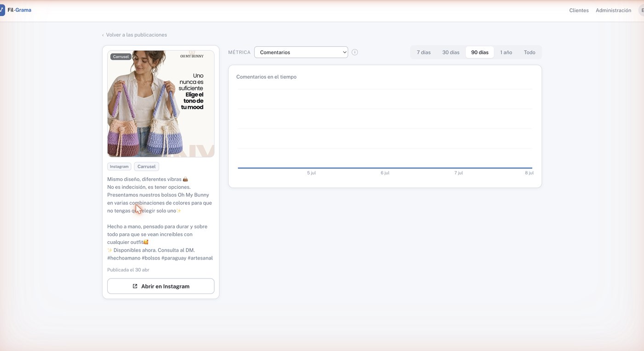Click the external-link icon in Abrir en Instagram
The image size is (644, 351).
point(135,286)
